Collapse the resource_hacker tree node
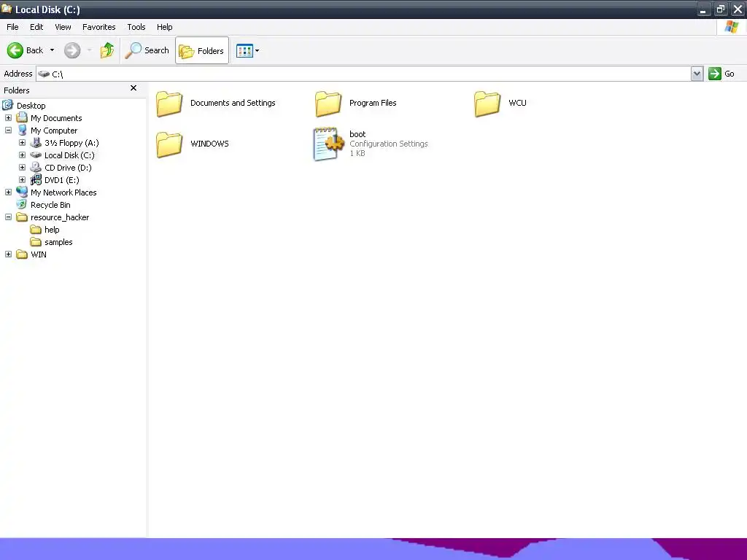Viewport: 747px width, 560px height. point(8,217)
